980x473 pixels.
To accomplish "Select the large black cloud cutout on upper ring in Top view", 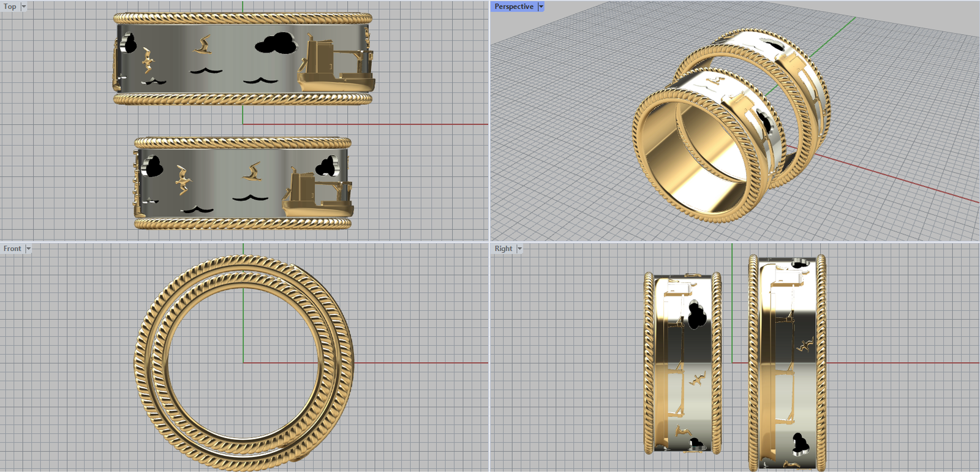I will pyautogui.click(x=277, y=43).
